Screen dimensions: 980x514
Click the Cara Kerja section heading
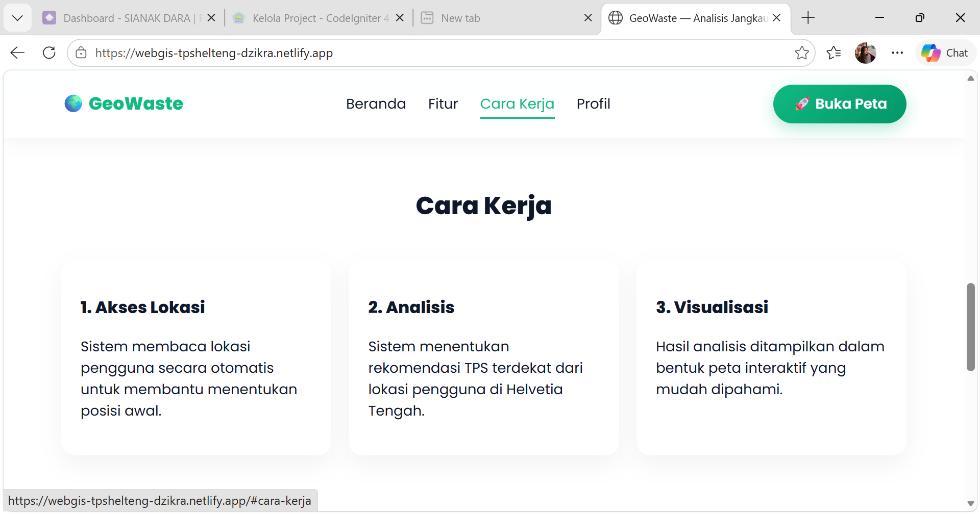click(483, 206)
